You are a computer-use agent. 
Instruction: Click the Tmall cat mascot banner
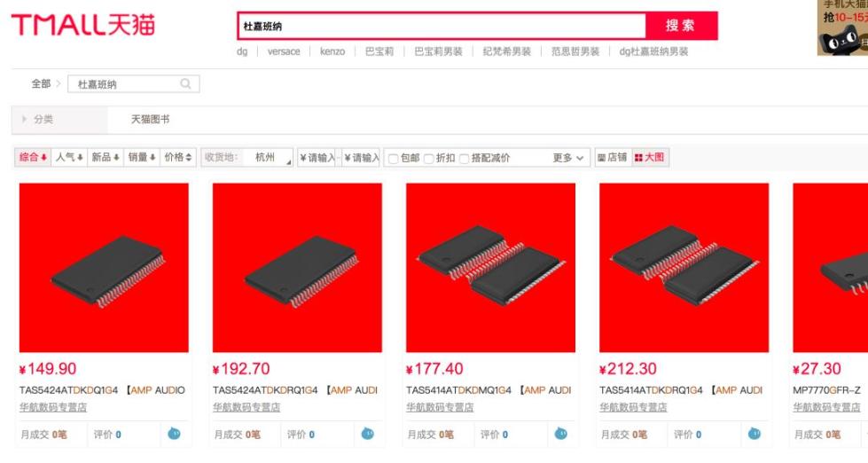click(x=842, y=27)
